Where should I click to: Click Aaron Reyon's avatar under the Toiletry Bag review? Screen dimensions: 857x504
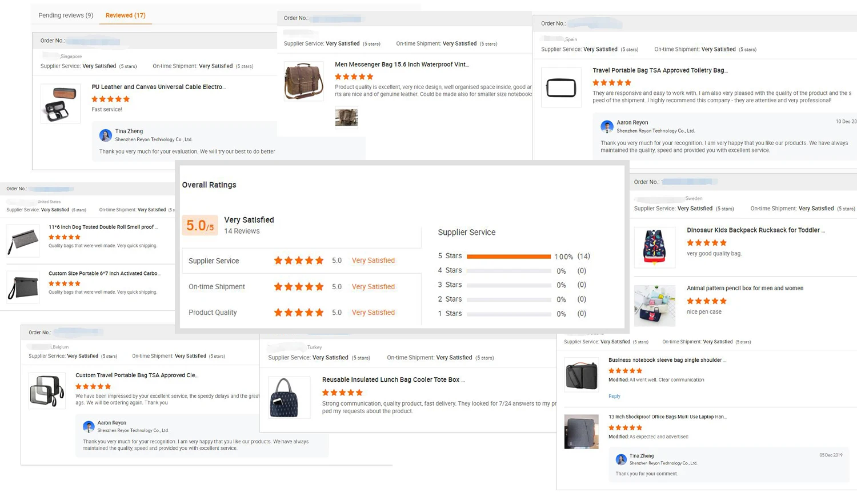607,127
